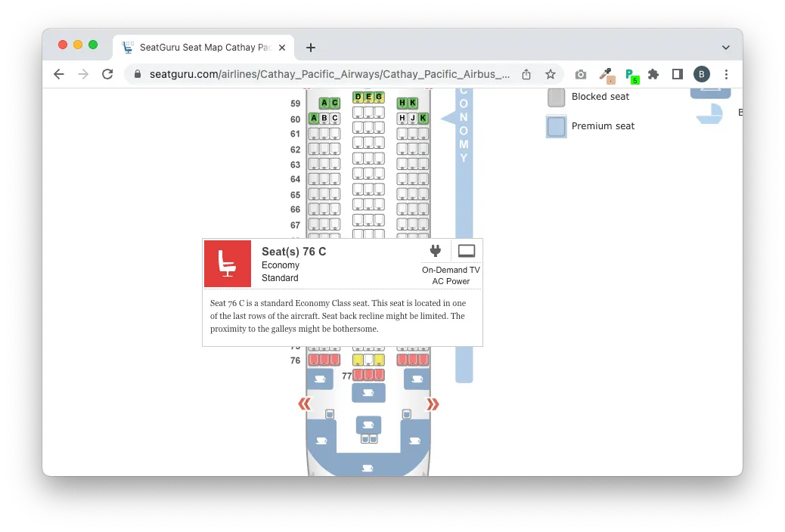The height and width of the screenshot is (532, 785).
Task: Click the AC power plug icon
Action: 436,251
